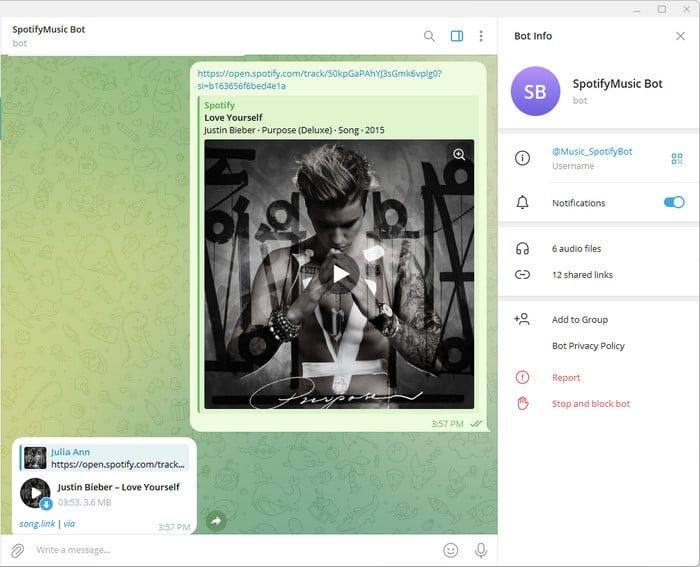Click the add-person icon beside Add to Group
Viewport: 700px width, 567px height.
click(522, 319)
